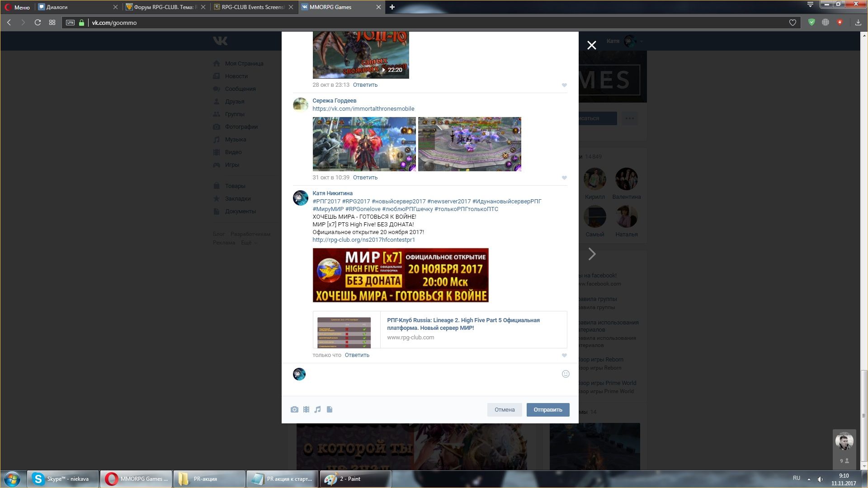Image resolution: width=868 pixels, height=488 pixels.
Task: Close the post overlay with X
Action: coord(592,45)
